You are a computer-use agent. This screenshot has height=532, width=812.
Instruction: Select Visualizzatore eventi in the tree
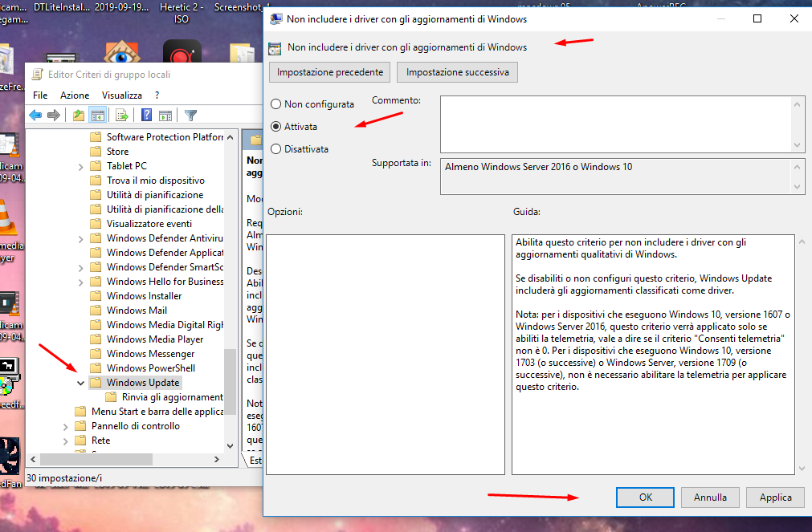coord(149,224)
